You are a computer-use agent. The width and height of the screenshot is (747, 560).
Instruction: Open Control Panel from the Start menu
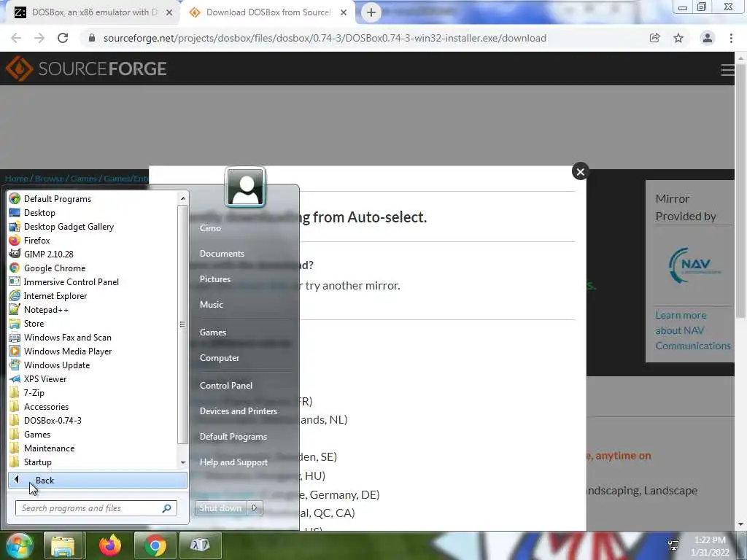coord(226,385)
